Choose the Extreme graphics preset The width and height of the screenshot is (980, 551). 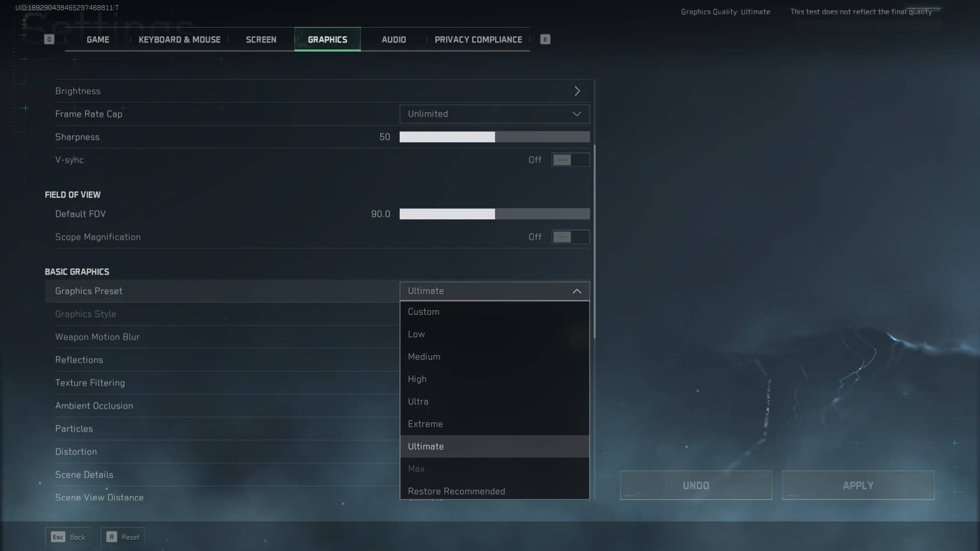point(495,424)
